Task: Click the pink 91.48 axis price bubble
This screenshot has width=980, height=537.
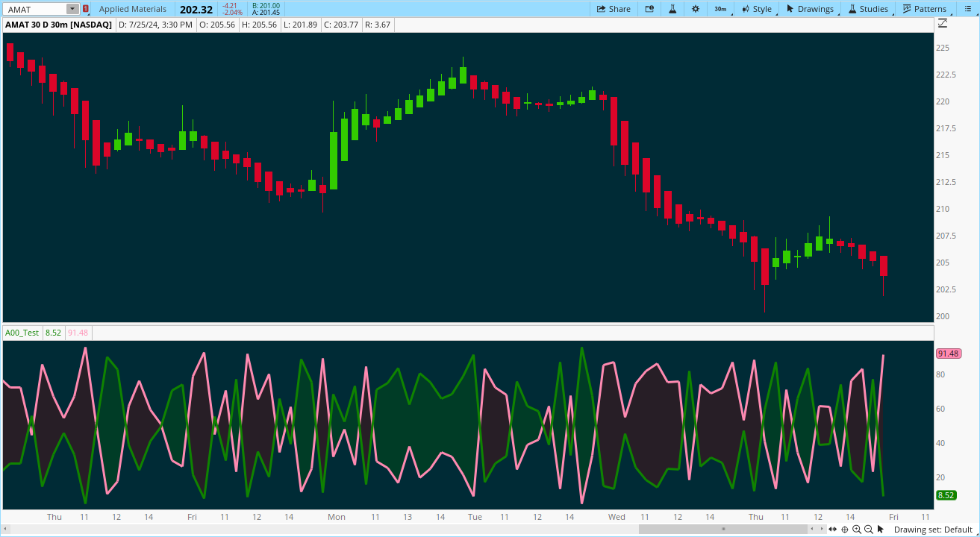Action: click(948, 354)
